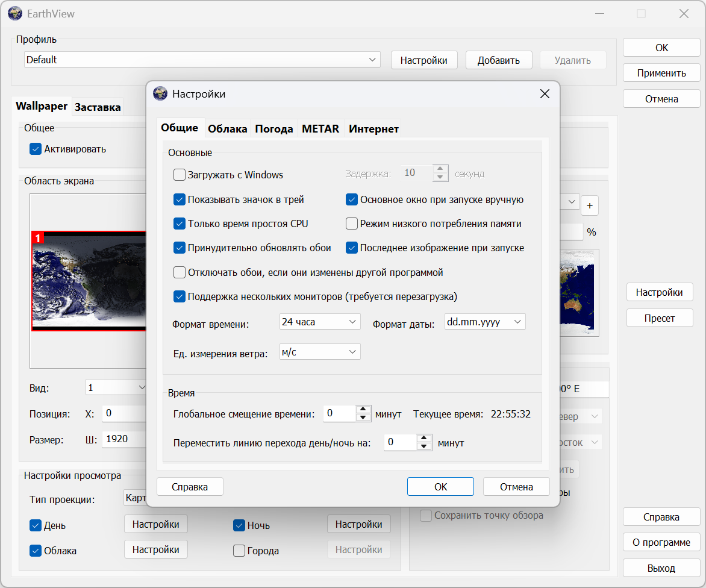Switch to the Облака tab
706x588 pixels.
[227, 129]
